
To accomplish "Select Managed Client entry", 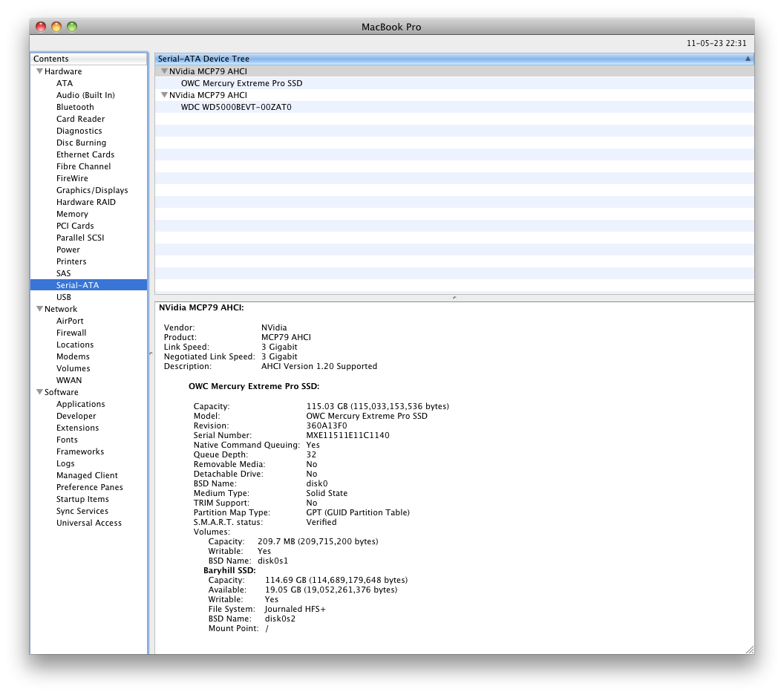I will pos(87,475).
